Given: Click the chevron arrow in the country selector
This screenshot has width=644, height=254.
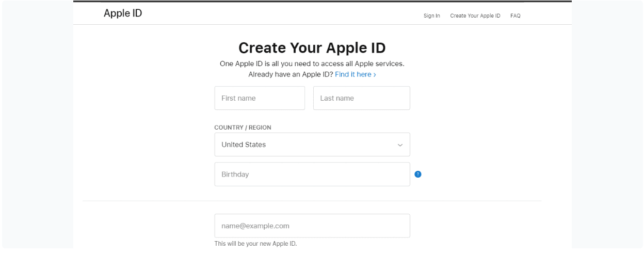Looking at the screenshot, I should coord(400,145).
